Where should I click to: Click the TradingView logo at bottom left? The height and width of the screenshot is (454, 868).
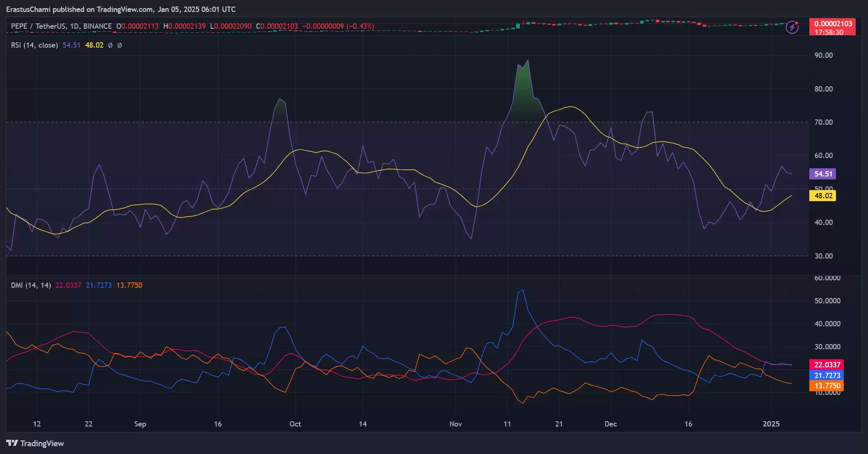(x=35, y=443)
